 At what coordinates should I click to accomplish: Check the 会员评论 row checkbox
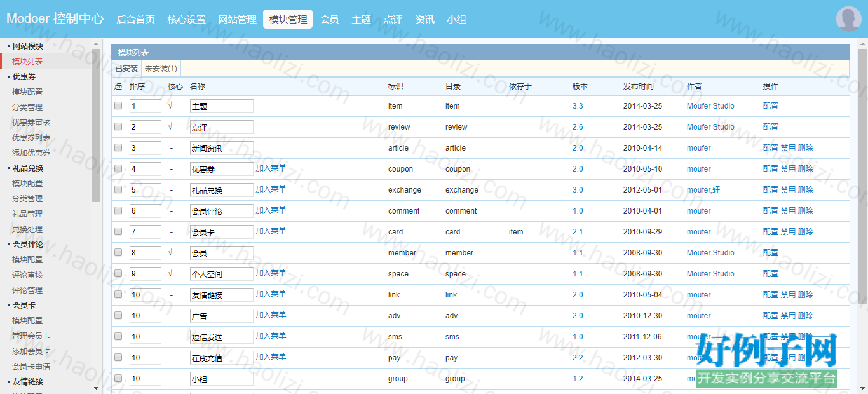pyautogui.click(x=118, y=211)
